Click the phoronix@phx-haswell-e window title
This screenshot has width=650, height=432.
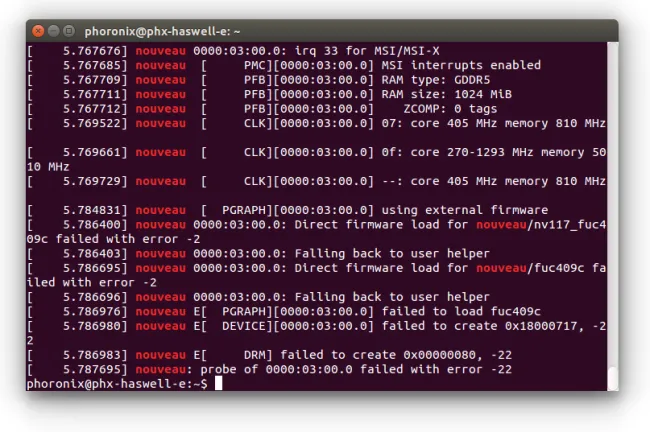162,32
